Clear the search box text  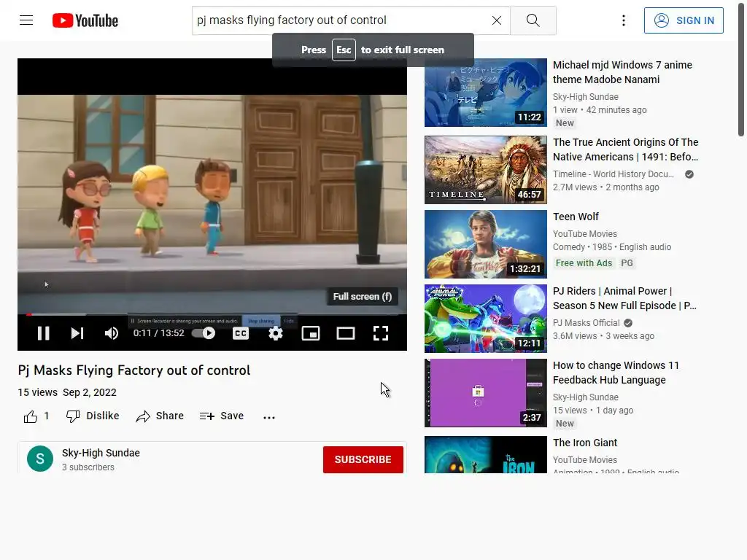(496, 20)
